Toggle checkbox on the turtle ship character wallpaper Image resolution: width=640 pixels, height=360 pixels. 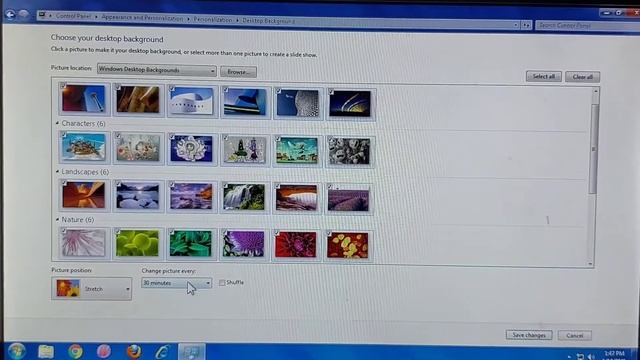pyautogui.click(x=63, y=135)
